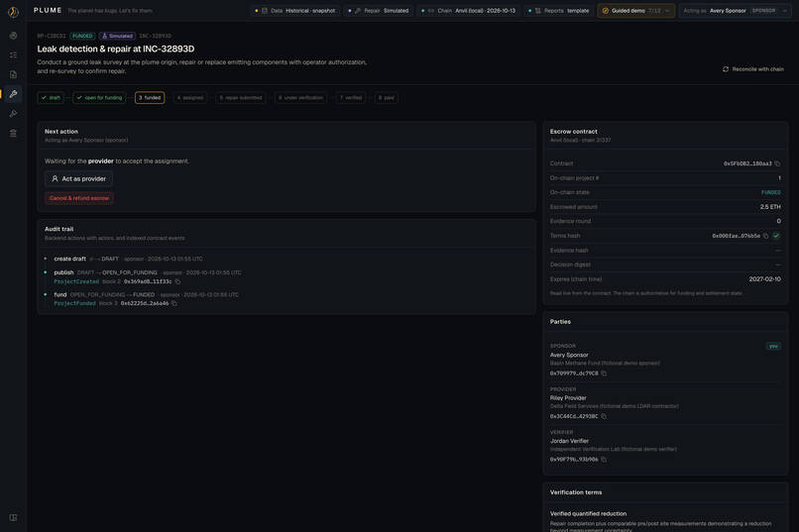The width and height of the screenshot is (799, 532).
Task: Copy the Terms hash value
Action: [x=765, y=236]
